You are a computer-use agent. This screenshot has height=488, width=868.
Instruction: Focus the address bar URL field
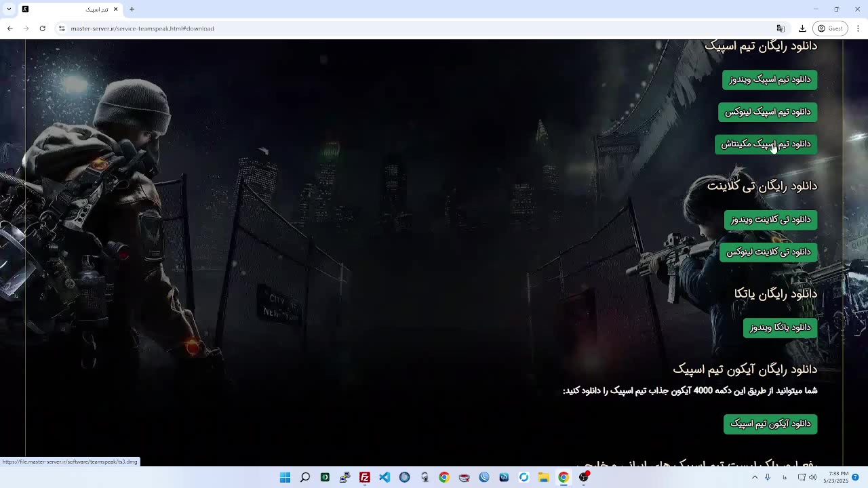point(420,28)
